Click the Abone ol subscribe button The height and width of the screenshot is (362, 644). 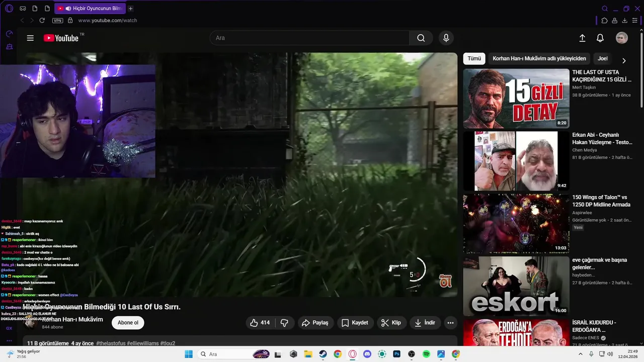[128, 323]
